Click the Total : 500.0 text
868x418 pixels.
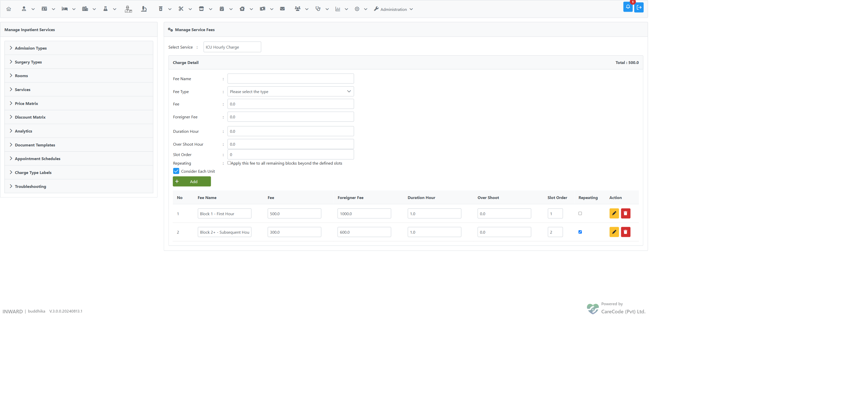pos(627,63)
